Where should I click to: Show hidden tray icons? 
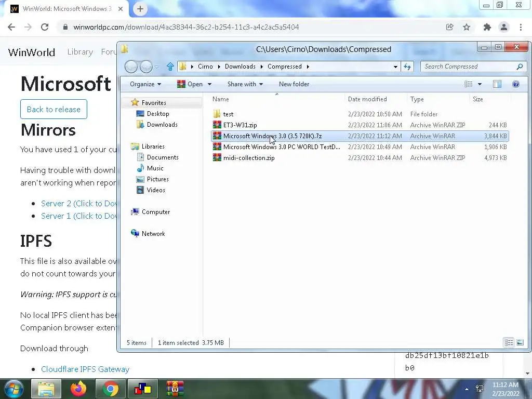pyautogui.click(x=467, y=389)
